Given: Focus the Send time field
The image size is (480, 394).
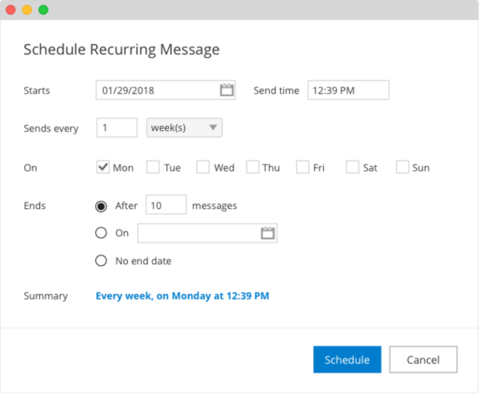Looking at the screenshot, I should point(348,90).
